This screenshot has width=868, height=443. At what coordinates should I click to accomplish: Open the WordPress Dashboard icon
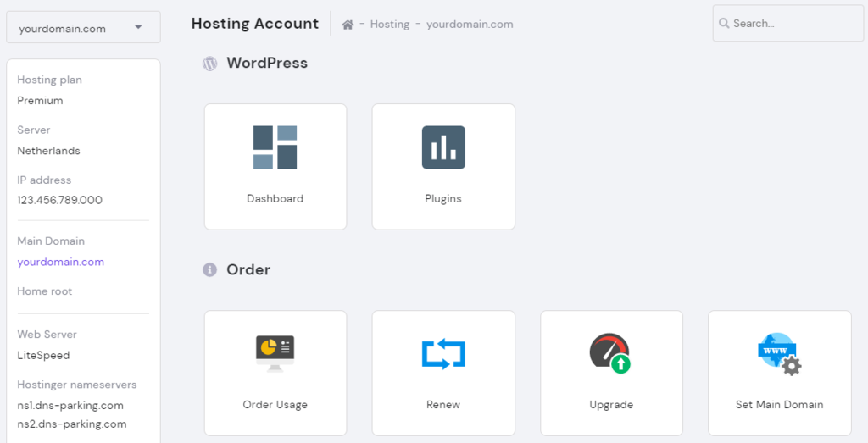tap(275, 147)
